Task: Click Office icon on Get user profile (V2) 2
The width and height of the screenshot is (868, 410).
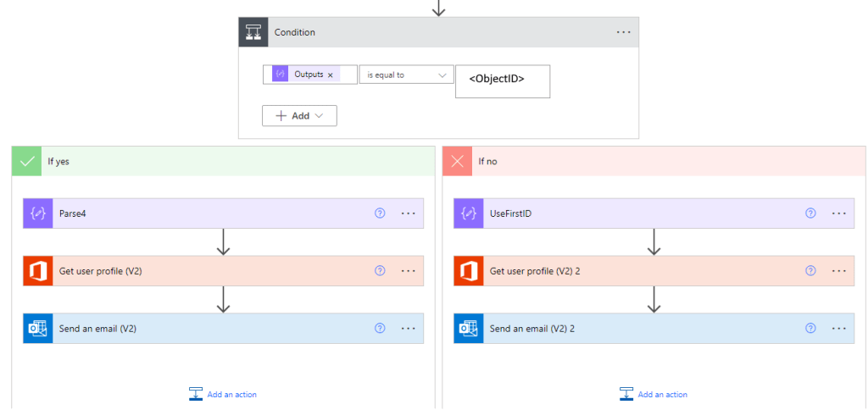Action: pyautogui.click(x=468, y=270)
